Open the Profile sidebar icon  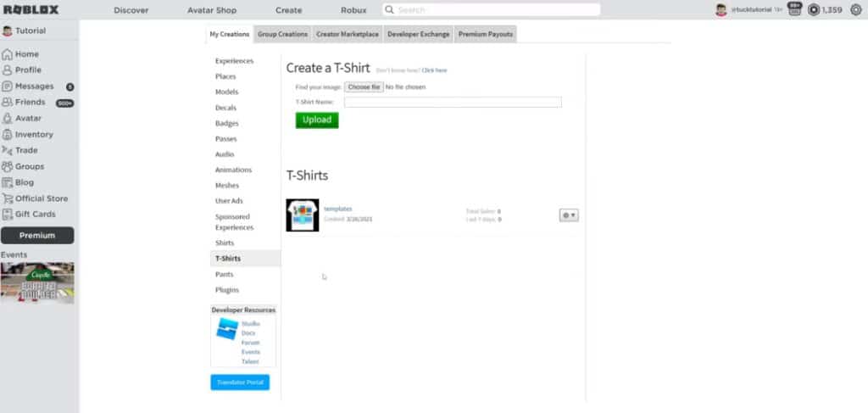click(7, 70)
